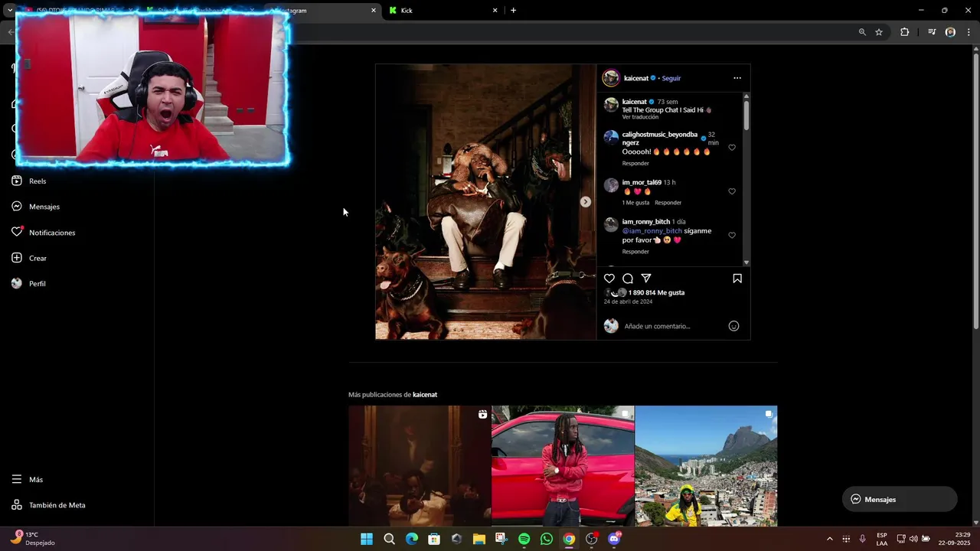Viewport: 980px width, 551px height.
Task: Close the Kick tab
Action: point(495,11)
